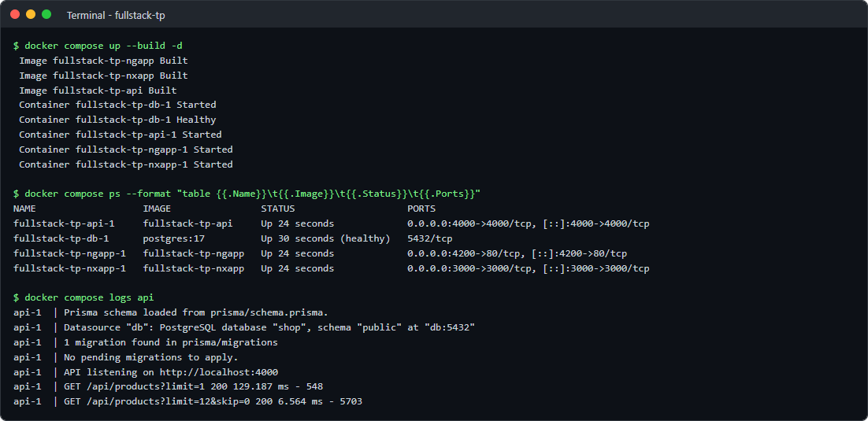
Task: Click 'Image fullstack-tp-ngapp Built' line
Action: click(103, 61)
